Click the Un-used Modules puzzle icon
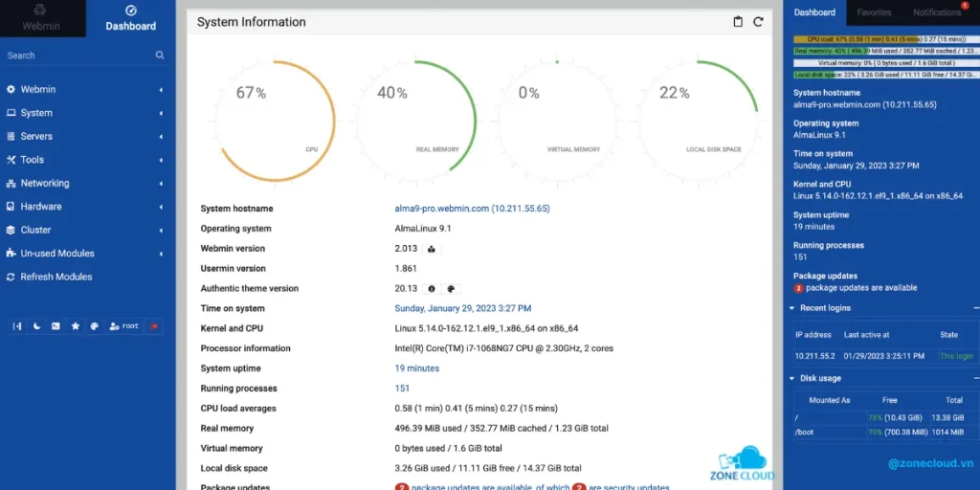 pos(11,253)
